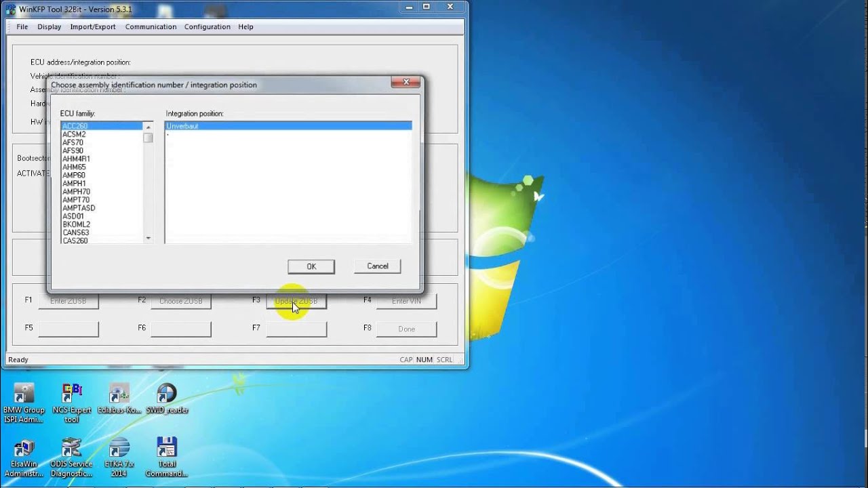Click the F2 Choose ZUSB button

(180, 301)
